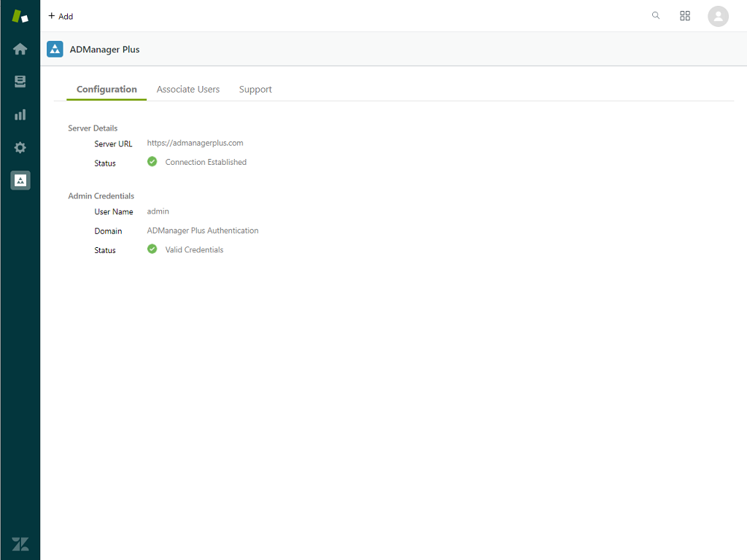Click the search magnifier icon
The image size is (747, 560).
(656, 16)
